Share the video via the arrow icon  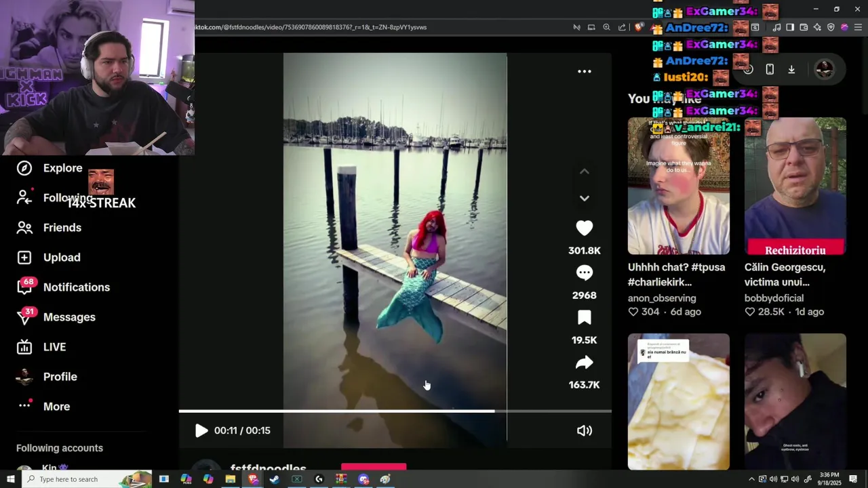pyautogui.click(x=584, y=363)
